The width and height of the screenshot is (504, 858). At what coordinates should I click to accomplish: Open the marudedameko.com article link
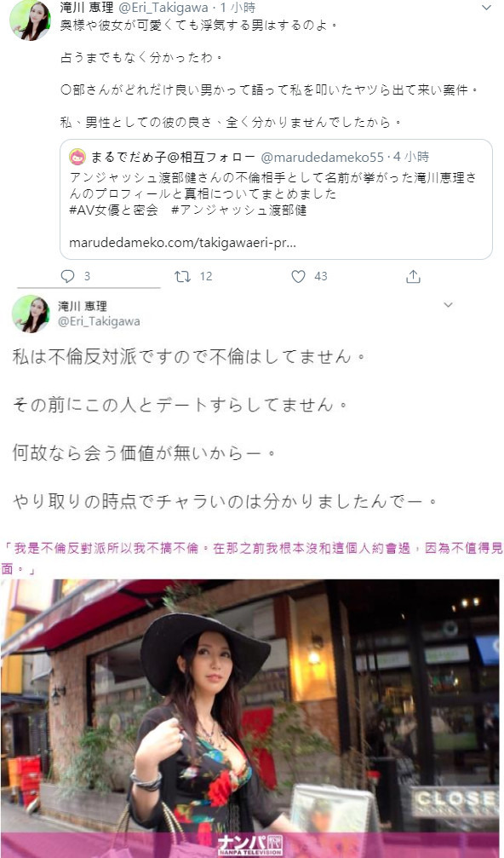182,243
